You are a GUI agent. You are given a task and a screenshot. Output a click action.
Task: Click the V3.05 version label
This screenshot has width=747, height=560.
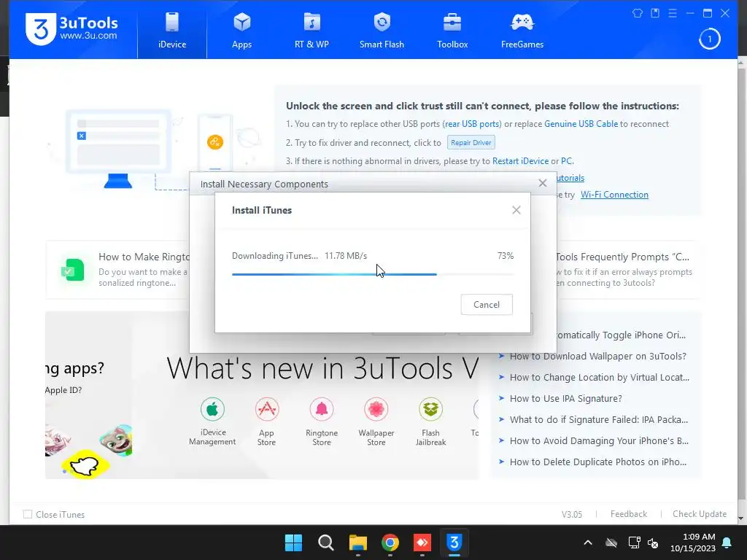click(x=572, y=514)
